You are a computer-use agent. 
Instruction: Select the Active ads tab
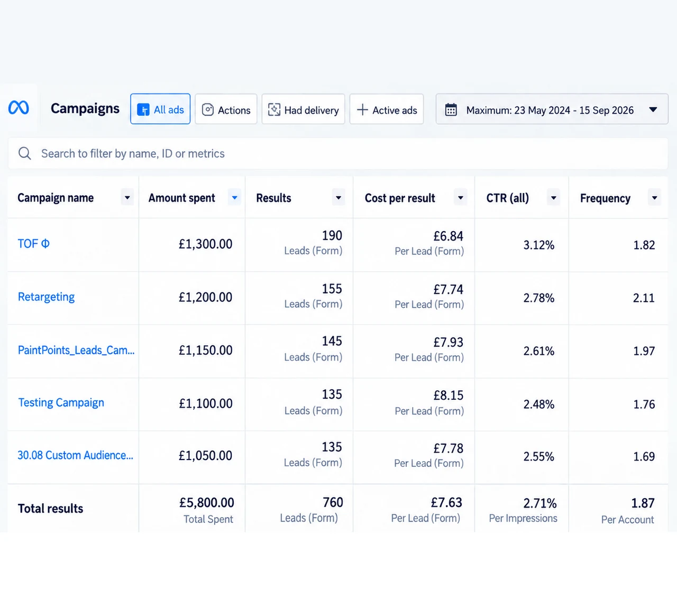click(x=387, y=109)
